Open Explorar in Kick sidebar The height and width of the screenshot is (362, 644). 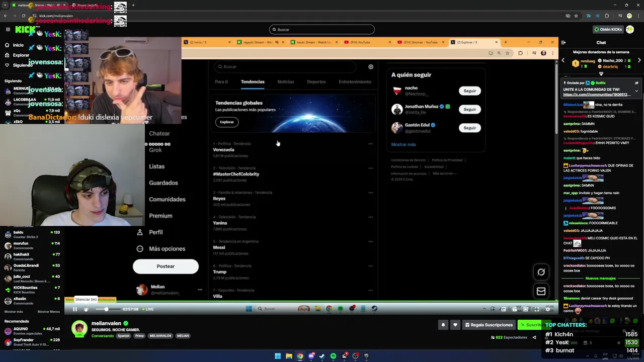pyautogui.click(x=21, y=55)
